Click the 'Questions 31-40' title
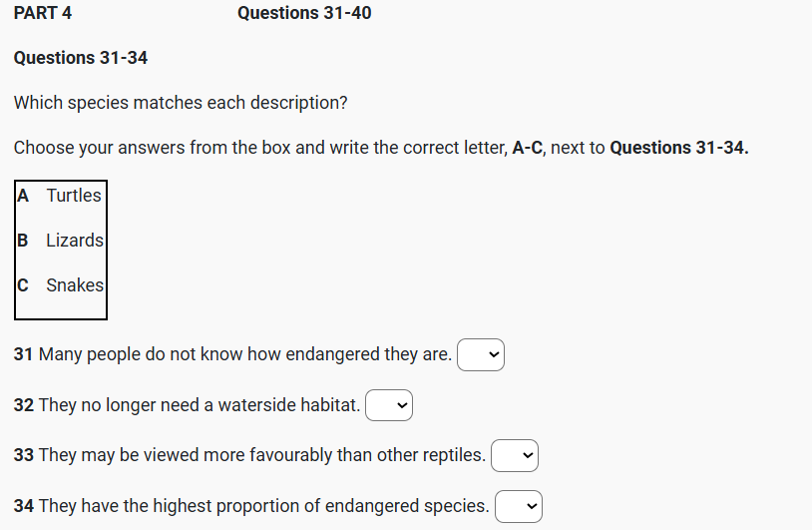 [x=304, y=13]
